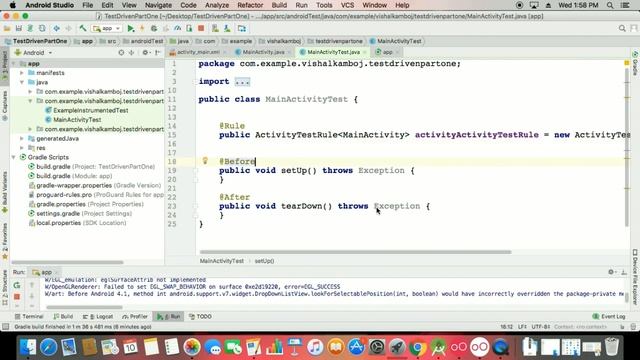
Task: Switch to the app editor tab
Action: (387, 52)
